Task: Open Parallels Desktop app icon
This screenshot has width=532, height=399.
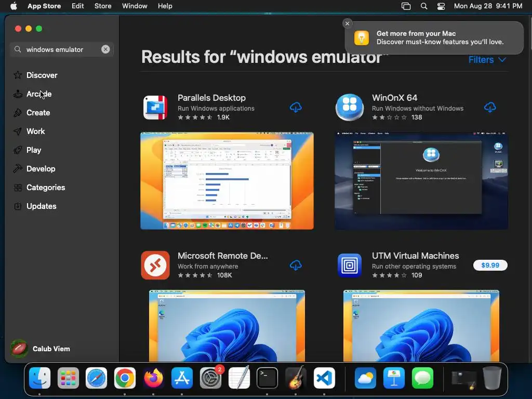Action: click(x=155, y=108)
